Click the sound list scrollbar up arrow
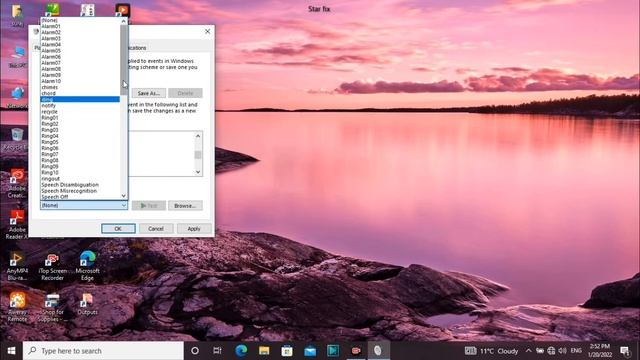The width and height of the screenshot is (640, 360). (124, 20)
